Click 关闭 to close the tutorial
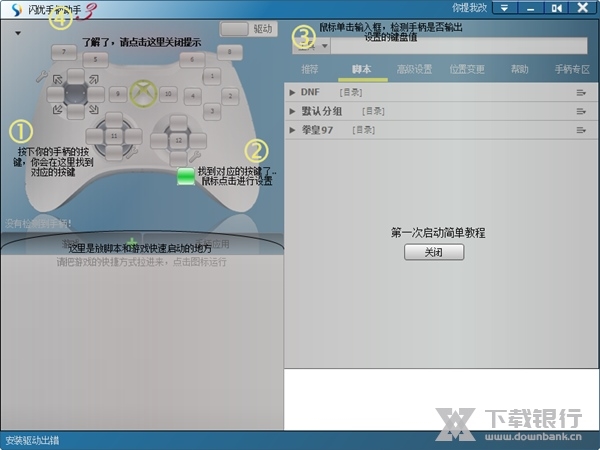The width and height of the screenshot is (600, 450). pos(434,252)
